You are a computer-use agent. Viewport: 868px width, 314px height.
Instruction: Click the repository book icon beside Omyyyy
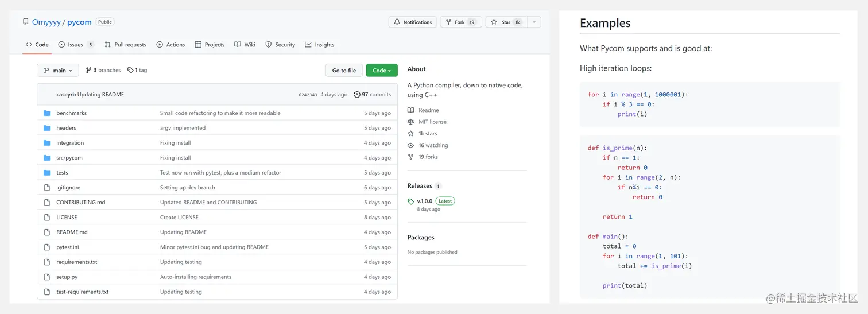[x=26, y=22]
